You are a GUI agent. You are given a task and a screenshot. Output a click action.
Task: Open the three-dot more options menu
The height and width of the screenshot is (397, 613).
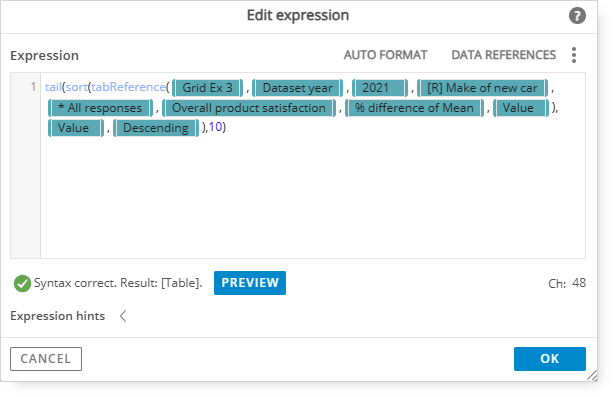pos(574,55)
